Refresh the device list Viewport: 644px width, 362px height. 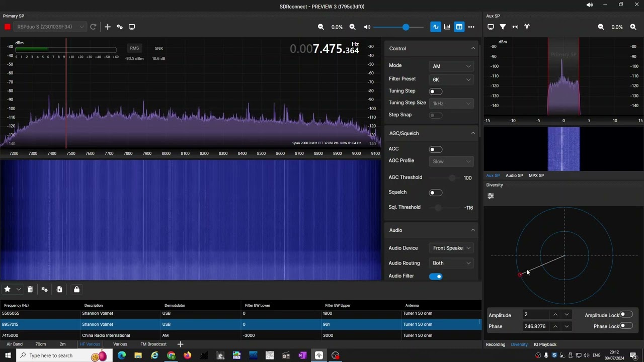(x=93, y=27)
